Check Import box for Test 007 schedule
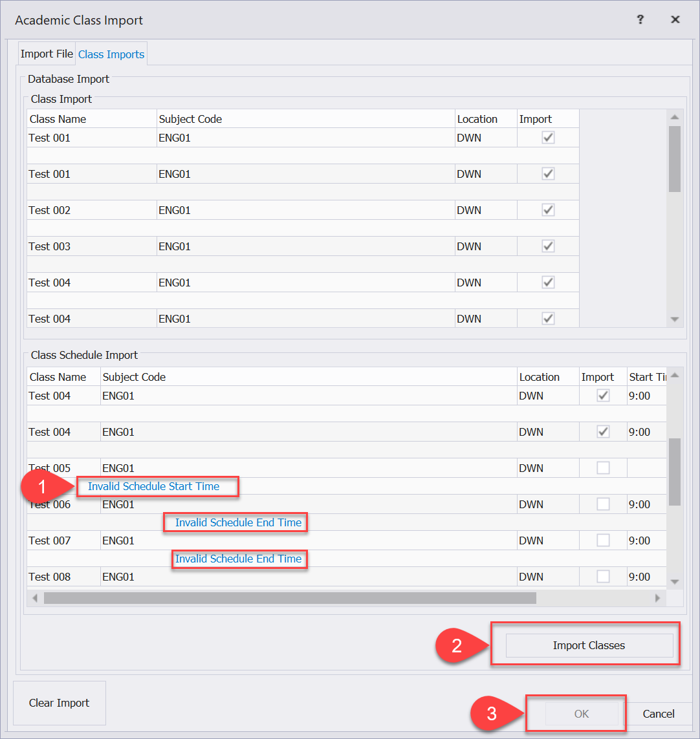The width and height of the screenshot is (700, 739). coord(603,541)
